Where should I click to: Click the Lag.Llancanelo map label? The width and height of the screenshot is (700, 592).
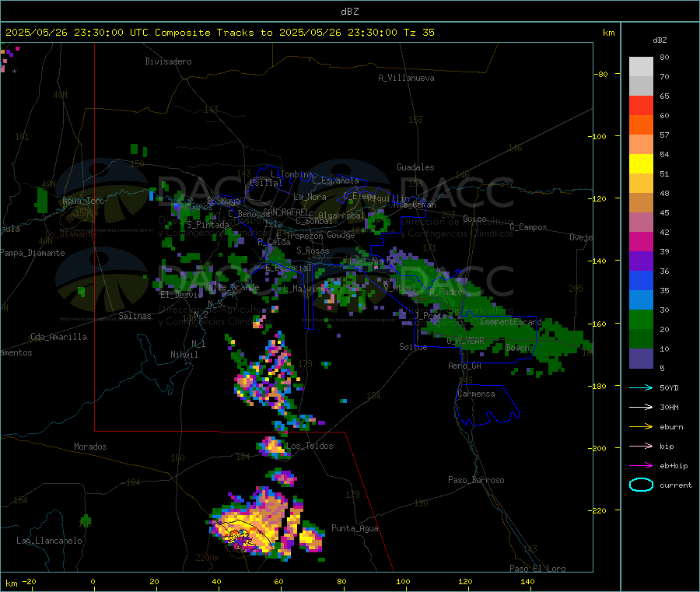click(50, 541)
